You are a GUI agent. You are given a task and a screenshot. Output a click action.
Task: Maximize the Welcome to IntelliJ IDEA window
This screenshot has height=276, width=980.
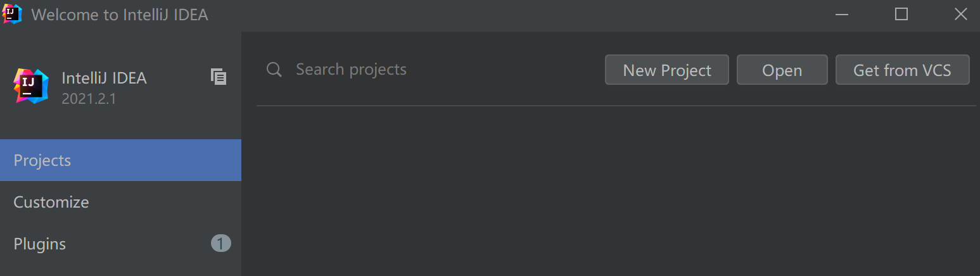coord(901,15)
